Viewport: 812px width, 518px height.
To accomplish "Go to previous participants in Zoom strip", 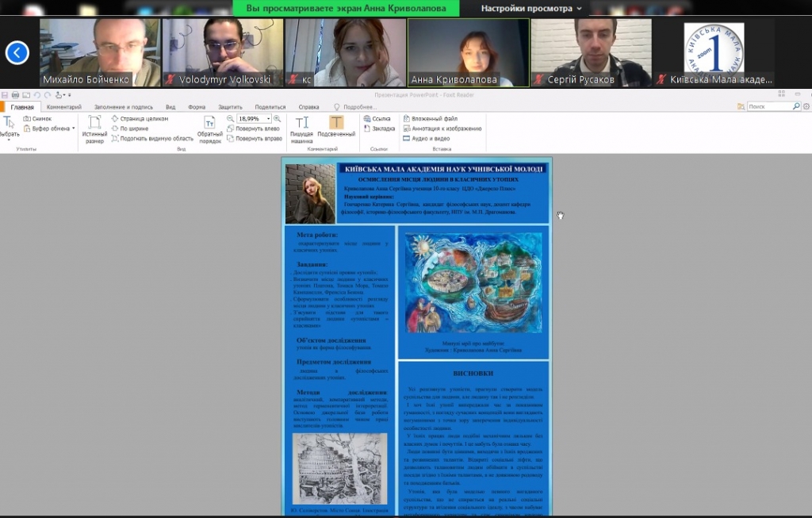I will (17, 52).
